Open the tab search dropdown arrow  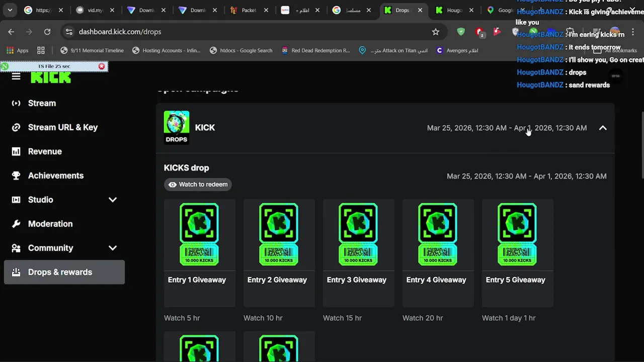click(10, 10)
